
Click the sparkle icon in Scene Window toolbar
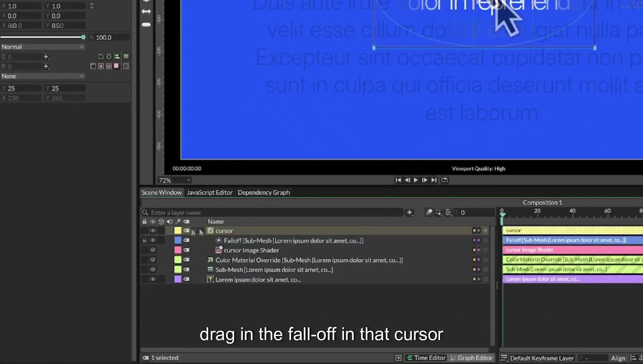tap(438, 212)
